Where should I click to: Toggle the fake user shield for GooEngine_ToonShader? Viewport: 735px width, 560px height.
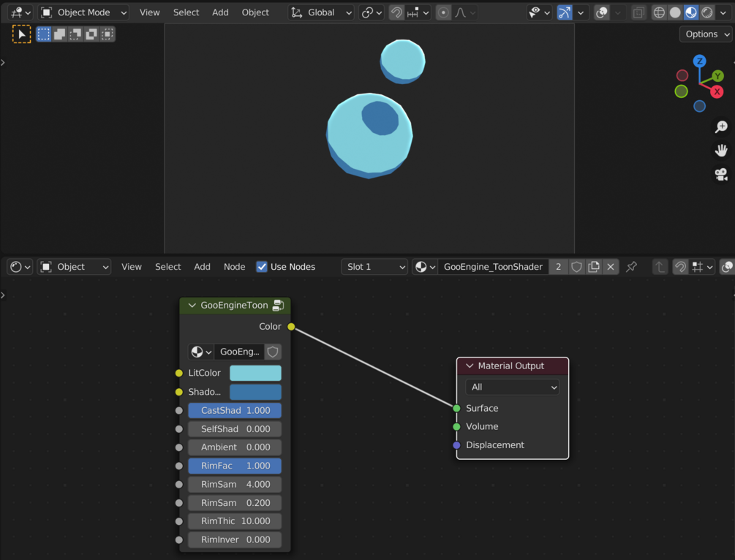click(x=576, y=266)
